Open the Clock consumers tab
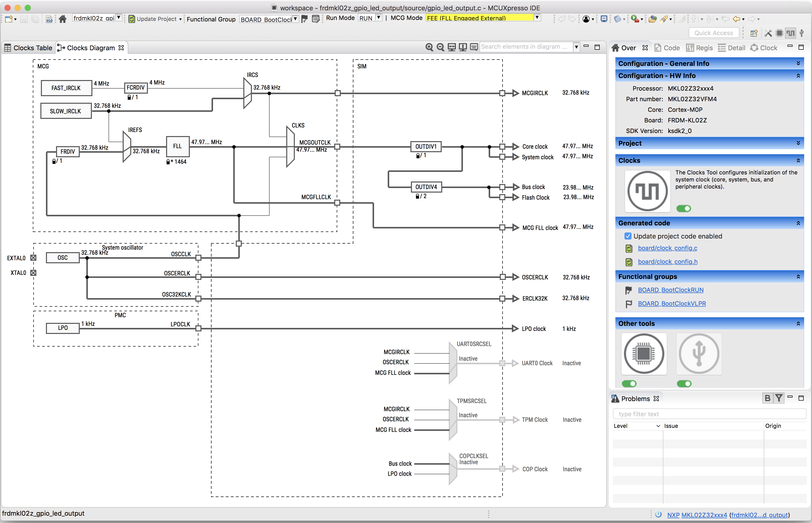The image size is (812, 523). [764, 48]
